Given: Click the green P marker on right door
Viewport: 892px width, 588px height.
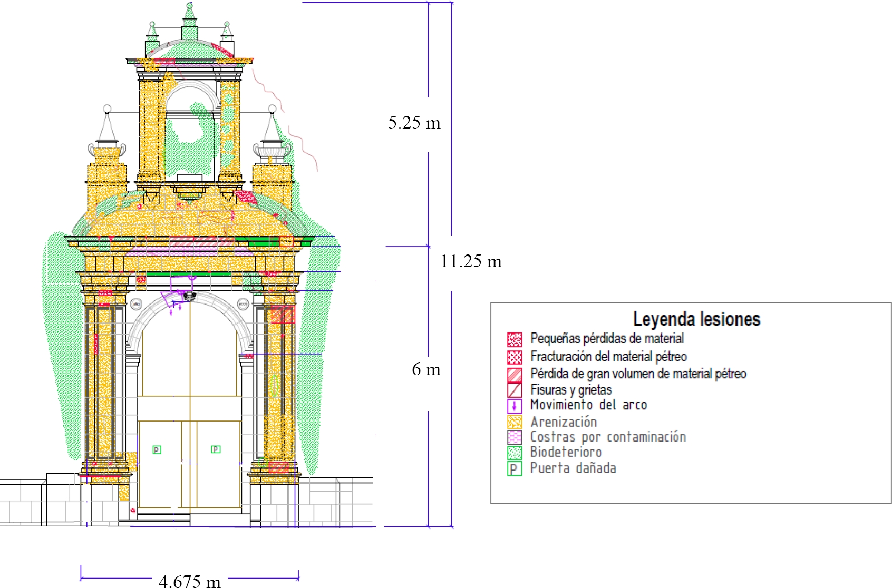Looking at the screenshot, I should tap(216, 449).
